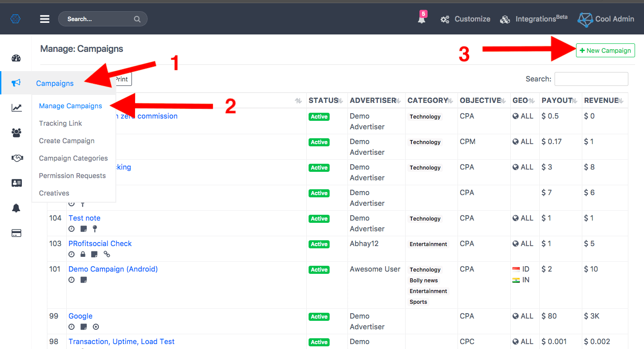The height and width of the screenshot is (349, 644).
Task: Click the users group sidebar icon
Action: [x=17, y=133]
